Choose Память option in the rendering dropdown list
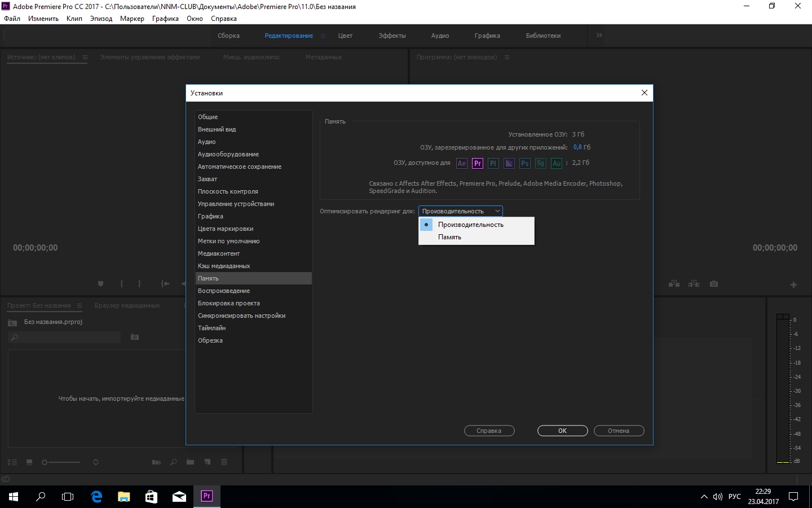 pyautogui.click(x=449, y=237)
